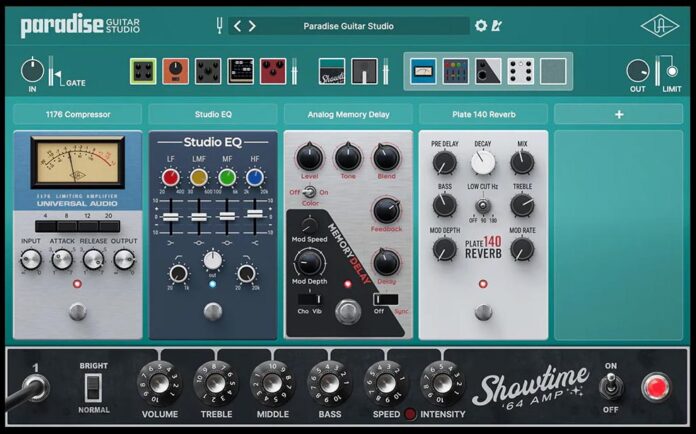The image size is (696, 434).
Task: Go to the previous preset arrow
Action: [x=237, y=26]
